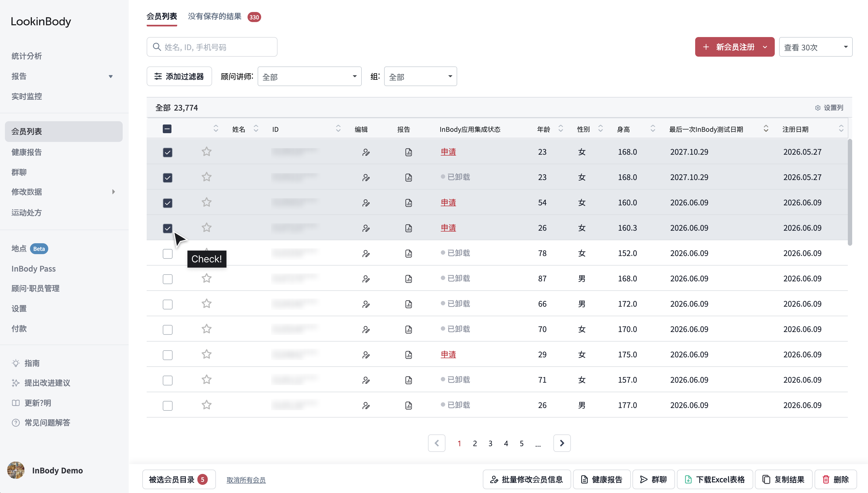Image resolution: width=868 pixels, height=493 pixels.
Task: Star the first member in the list
Action: 206,152
